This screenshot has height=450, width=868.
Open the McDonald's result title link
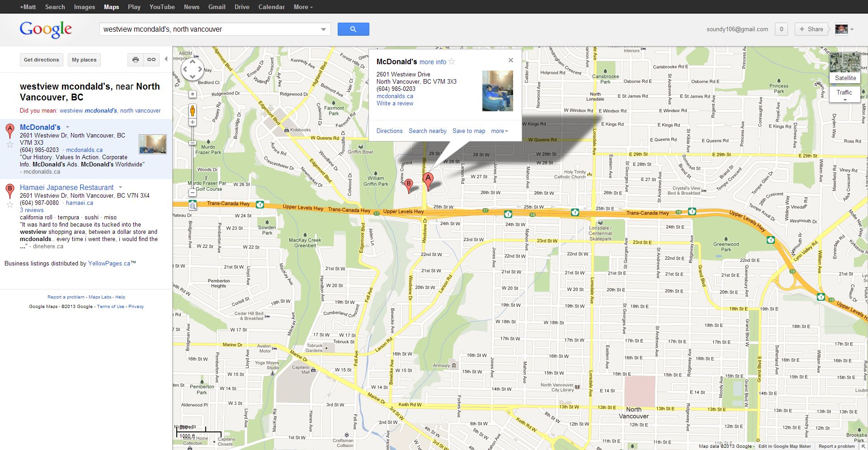(40, 128)
